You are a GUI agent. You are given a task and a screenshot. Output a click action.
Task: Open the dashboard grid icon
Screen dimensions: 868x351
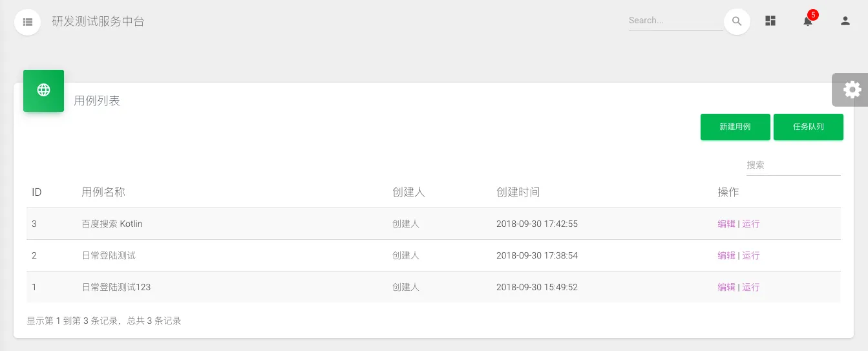click(x=770, y=21)
